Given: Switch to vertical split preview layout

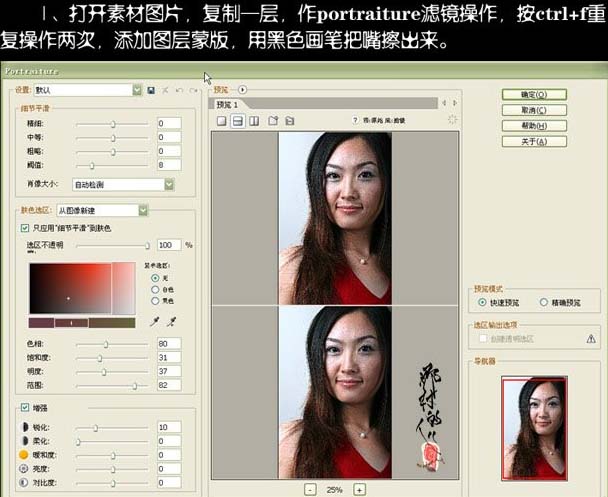Looking at the screenshot, I should click(x=255, y=121).
